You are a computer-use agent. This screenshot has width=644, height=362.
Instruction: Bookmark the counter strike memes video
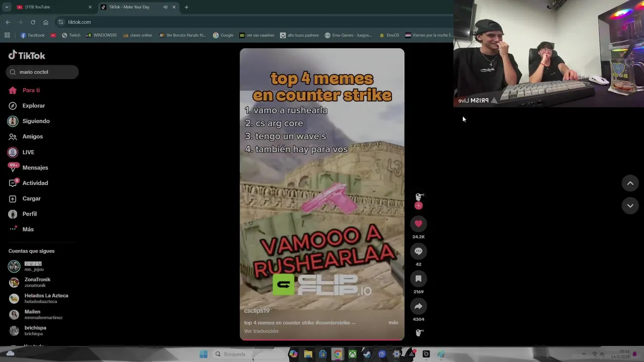click(418, 279)
